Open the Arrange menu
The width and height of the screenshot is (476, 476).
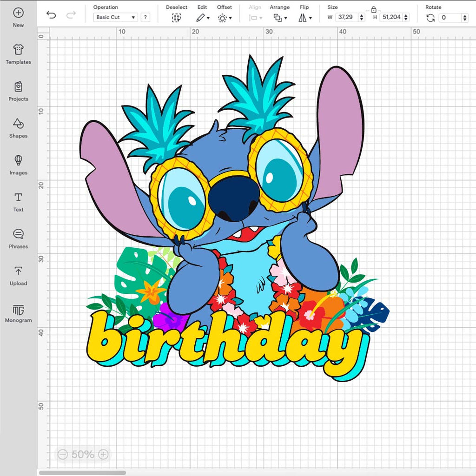[x=279, y=18]
